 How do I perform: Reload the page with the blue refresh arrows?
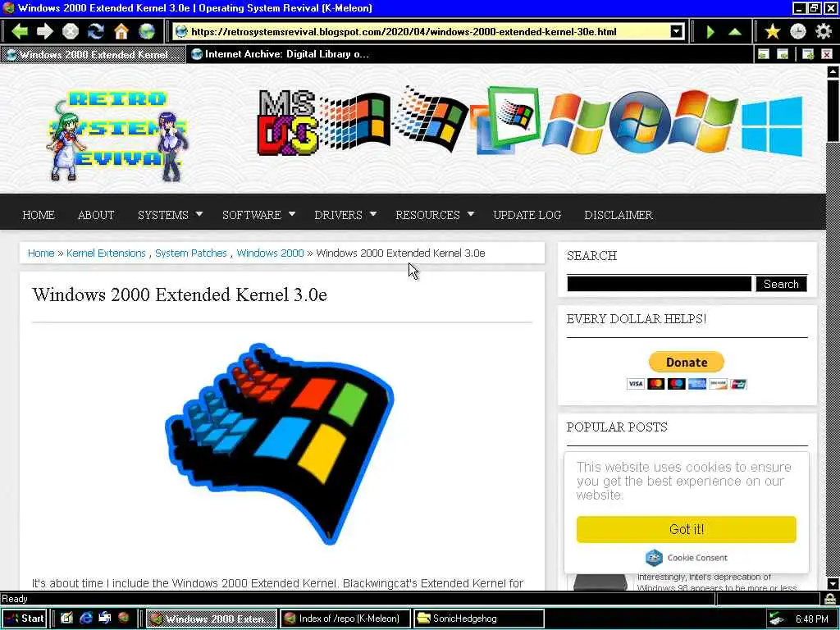pos(96,32)
